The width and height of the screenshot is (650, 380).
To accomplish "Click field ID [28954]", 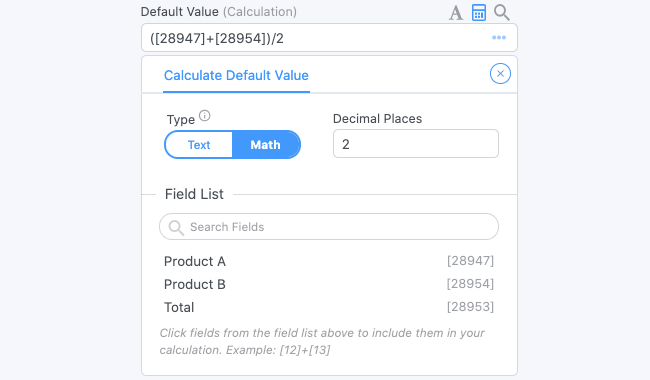I will [x=470, y=284].
